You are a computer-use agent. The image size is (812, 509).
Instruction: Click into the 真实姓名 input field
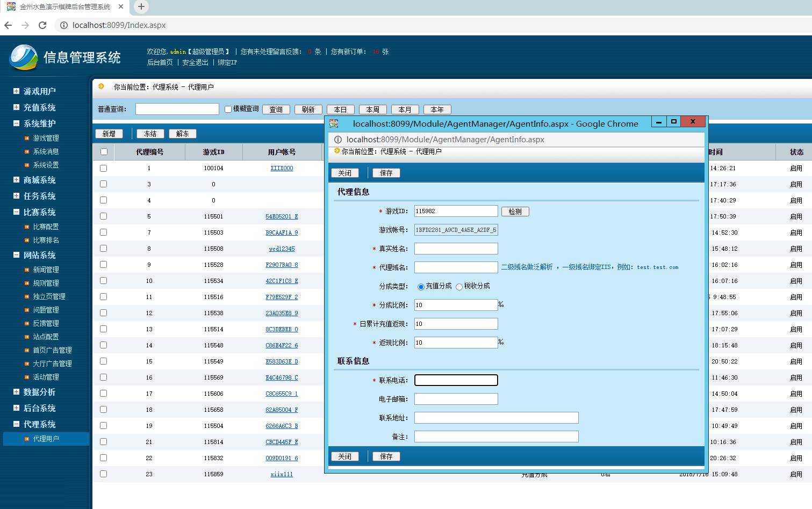coord(456,249)
